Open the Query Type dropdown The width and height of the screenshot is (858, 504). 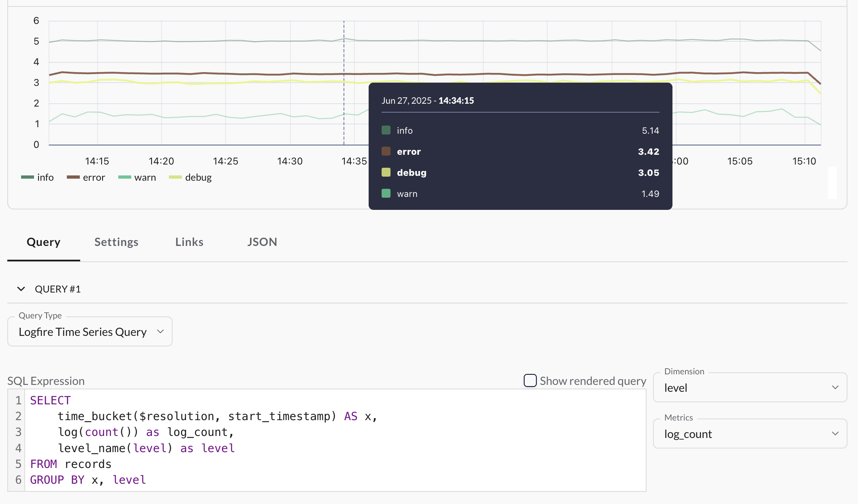90,331
